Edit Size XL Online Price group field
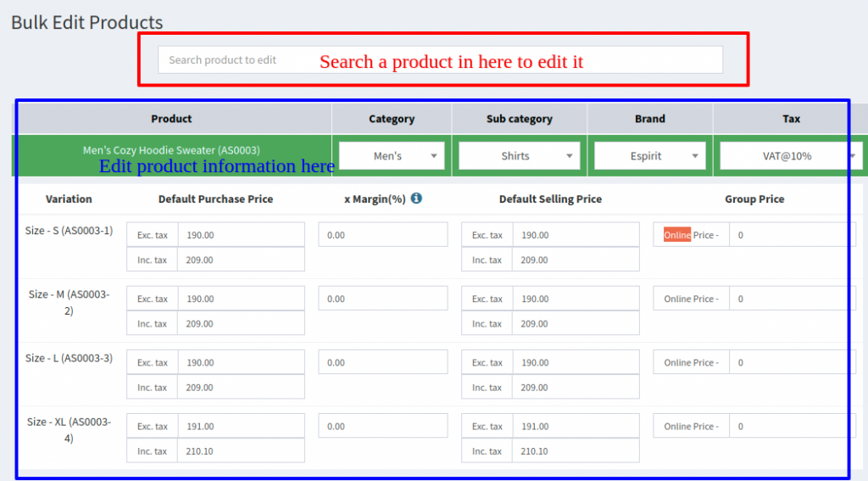868x481 pixels. click(788, 427)
